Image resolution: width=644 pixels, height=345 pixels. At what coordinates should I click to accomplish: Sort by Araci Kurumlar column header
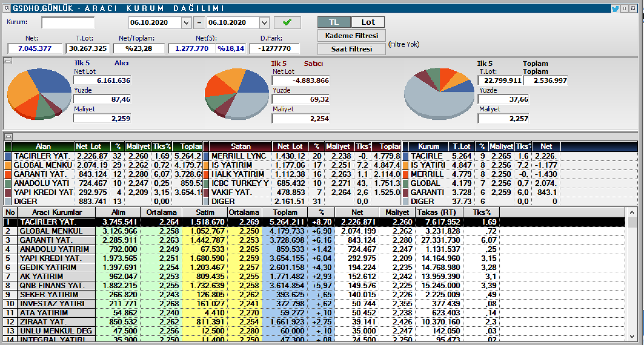point(57,212)
